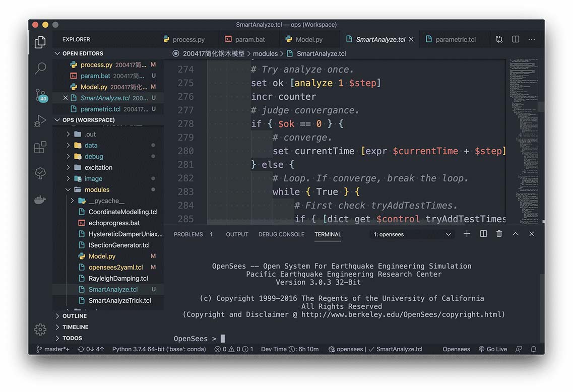The height and width of the screenshot is (392, 573).
Task: Change language mode Opensees in status bar
Action: point(457,349)
